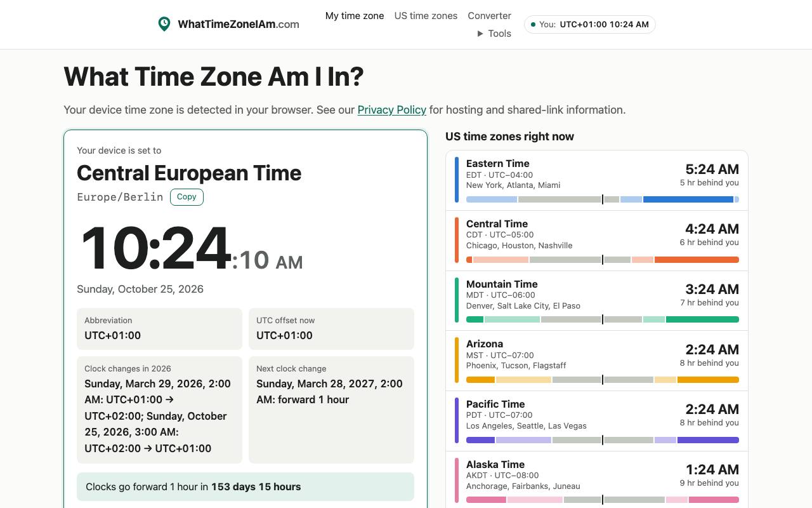Click the Central Time orange day bar

[x=603, y=260]
